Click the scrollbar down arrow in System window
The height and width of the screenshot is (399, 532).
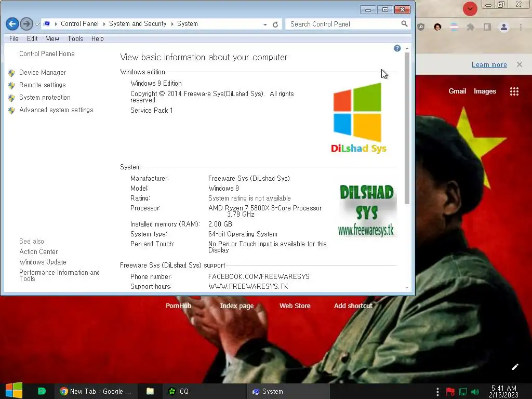point(407,288)
